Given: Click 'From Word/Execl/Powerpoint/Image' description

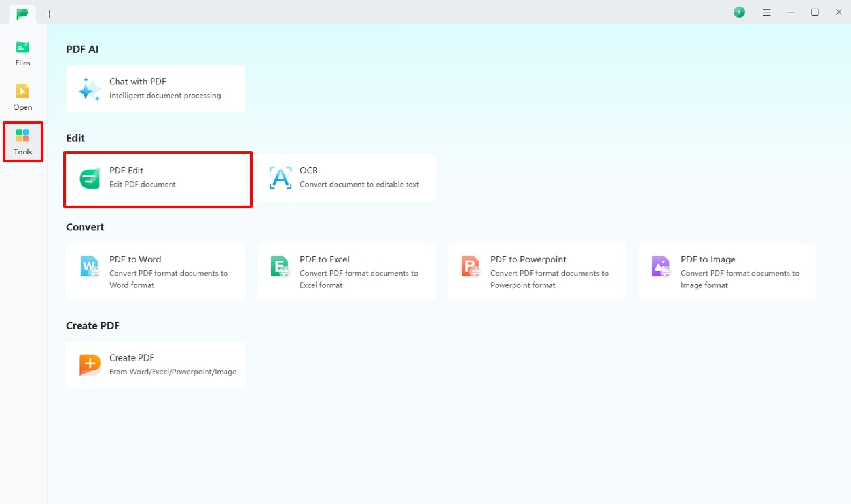Looking at the screenshot, I should point(173,372).
